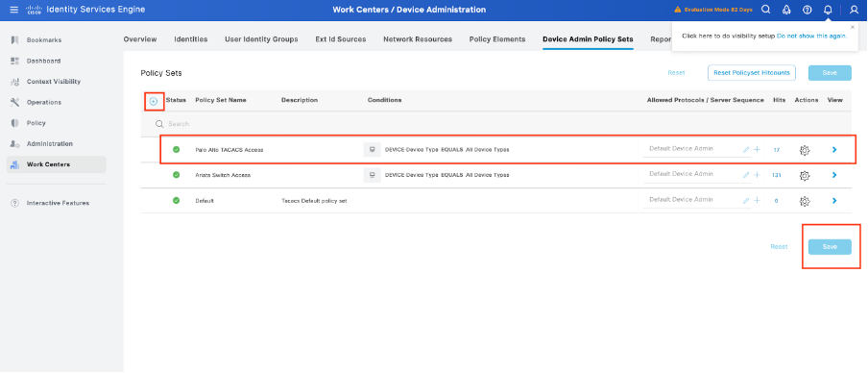The image size is (868, 373).
Task: Open the help question mark icon
Action: [x=808, y=10]
